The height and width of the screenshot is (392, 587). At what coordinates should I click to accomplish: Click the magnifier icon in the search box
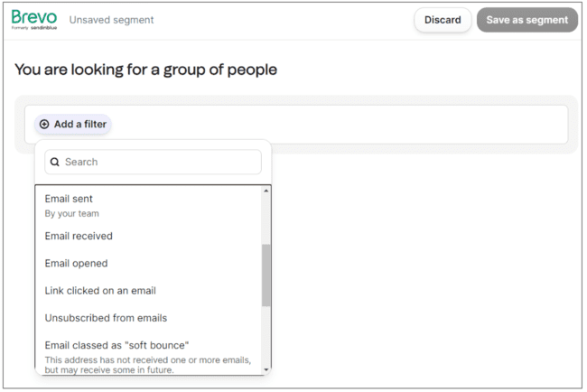54,163
